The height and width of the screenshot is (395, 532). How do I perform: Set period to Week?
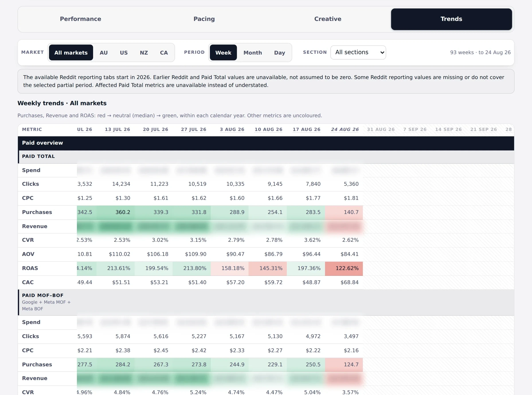(223, 53)
